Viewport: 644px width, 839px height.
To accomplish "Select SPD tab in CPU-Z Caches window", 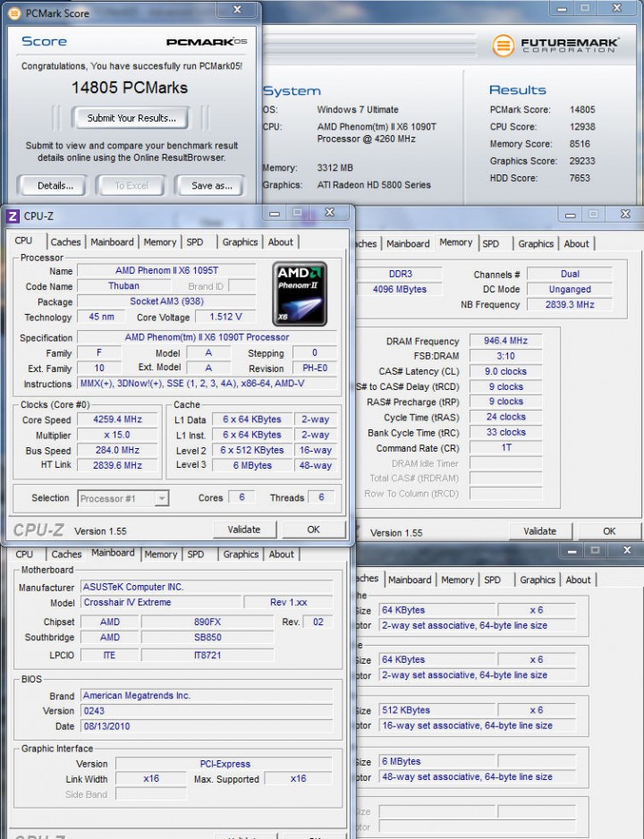I will [492, 580].
